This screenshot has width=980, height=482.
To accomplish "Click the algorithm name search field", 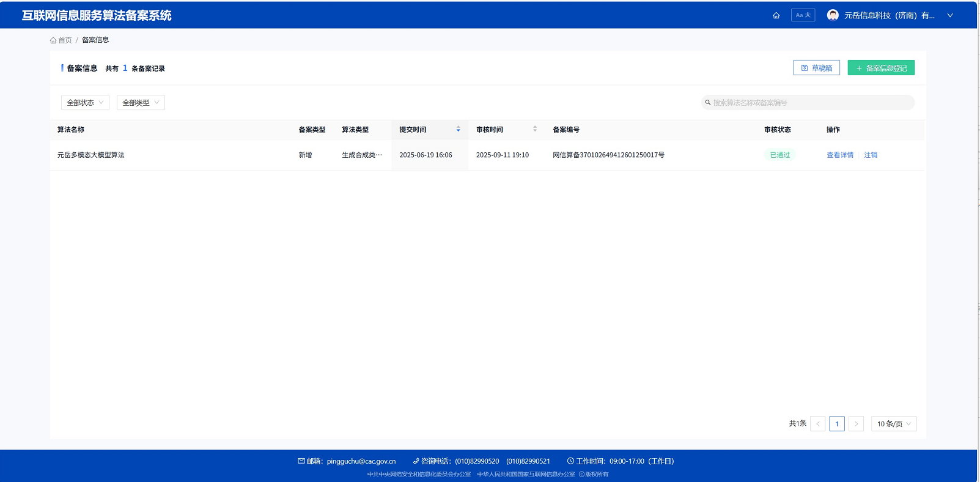I will [810, 103].
